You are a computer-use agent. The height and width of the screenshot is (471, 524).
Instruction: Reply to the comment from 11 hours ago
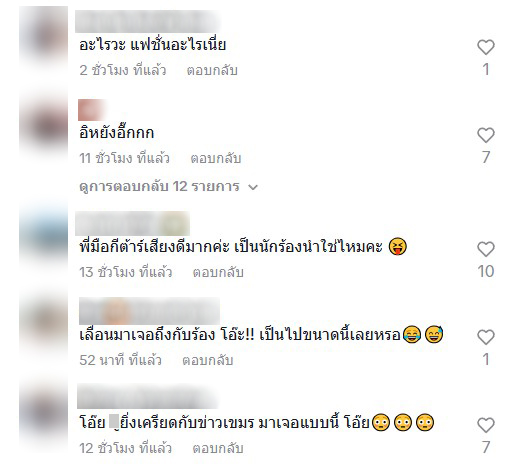click(216, 158)
